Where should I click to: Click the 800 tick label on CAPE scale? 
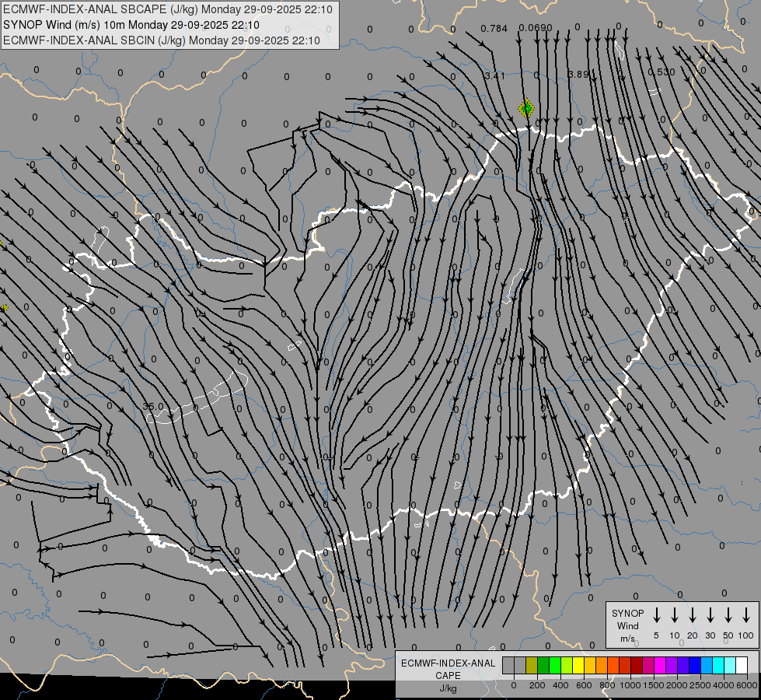point(607,685)
